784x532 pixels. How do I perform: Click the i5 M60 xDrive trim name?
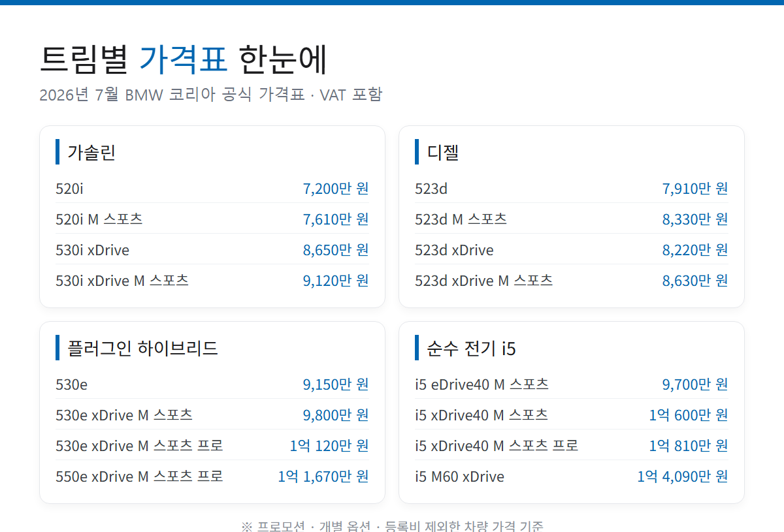[x=460, y=477]
